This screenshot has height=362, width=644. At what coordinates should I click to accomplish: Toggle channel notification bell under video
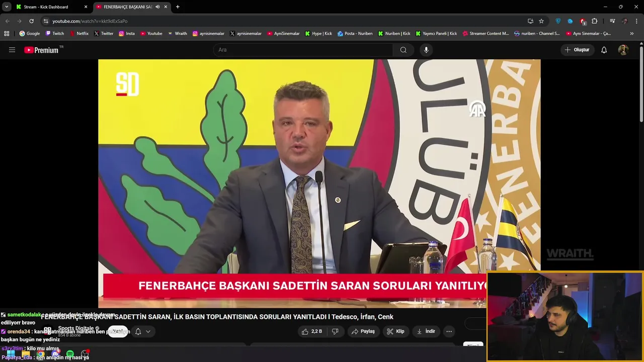(x=138, y=331)
